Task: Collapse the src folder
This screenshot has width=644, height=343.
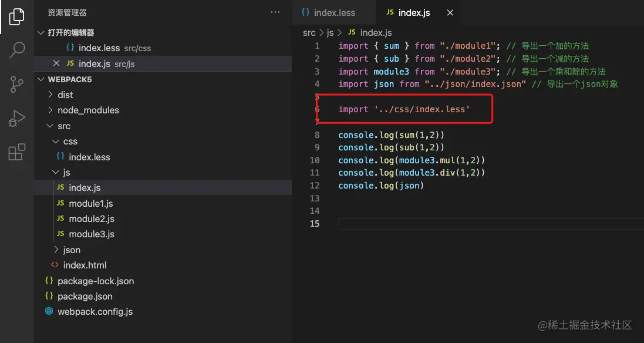Action: tap(50, 126)
